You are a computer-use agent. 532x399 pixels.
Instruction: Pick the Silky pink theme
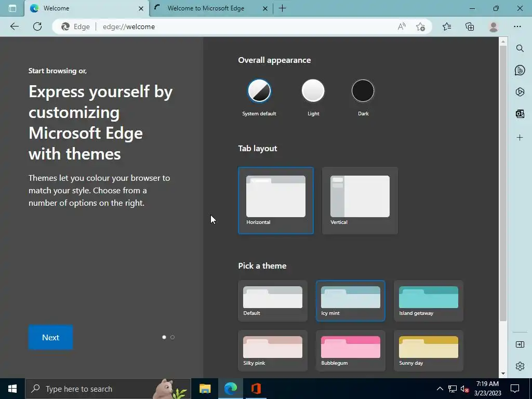coord(273,351)
